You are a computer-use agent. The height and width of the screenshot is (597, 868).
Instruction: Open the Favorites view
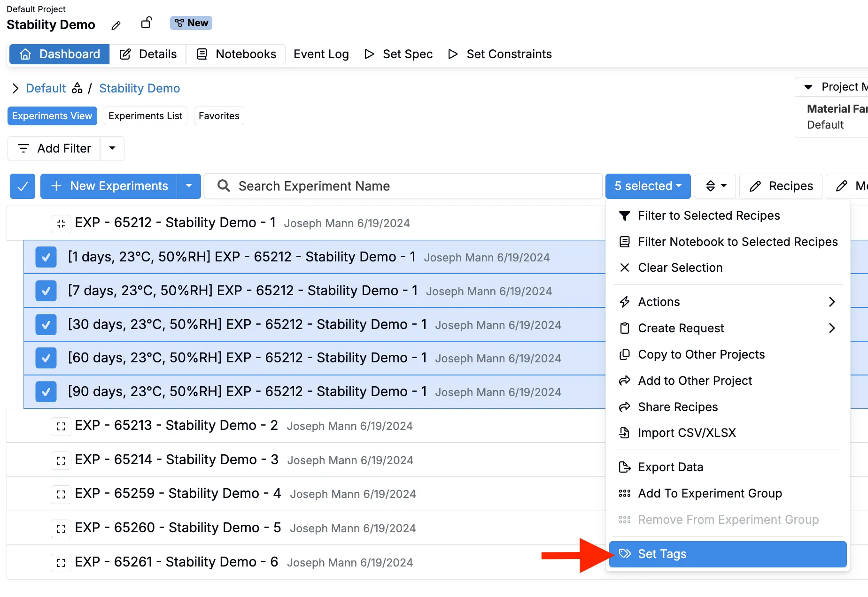pyautogui.click(x=219, y=116)
